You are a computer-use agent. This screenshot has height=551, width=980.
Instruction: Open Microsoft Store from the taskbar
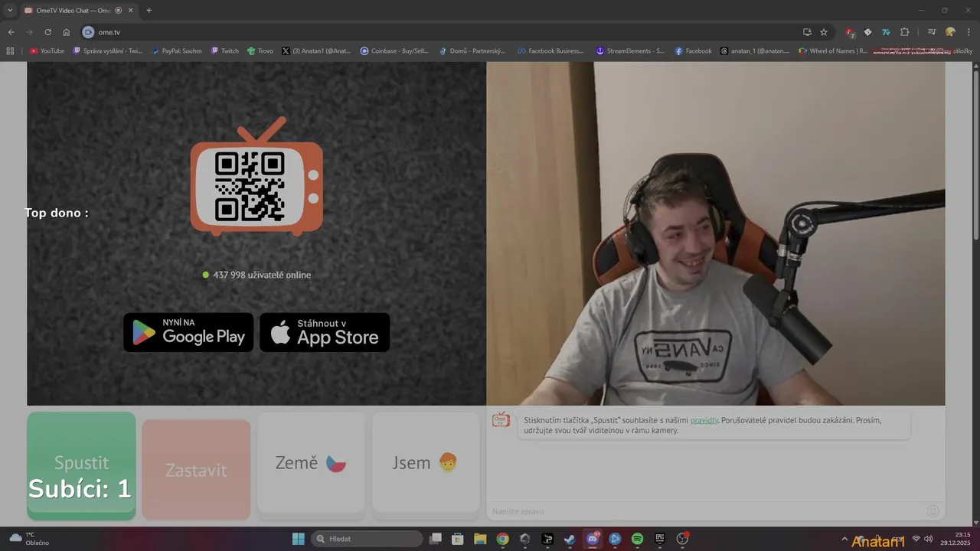[x=458, y=539]
